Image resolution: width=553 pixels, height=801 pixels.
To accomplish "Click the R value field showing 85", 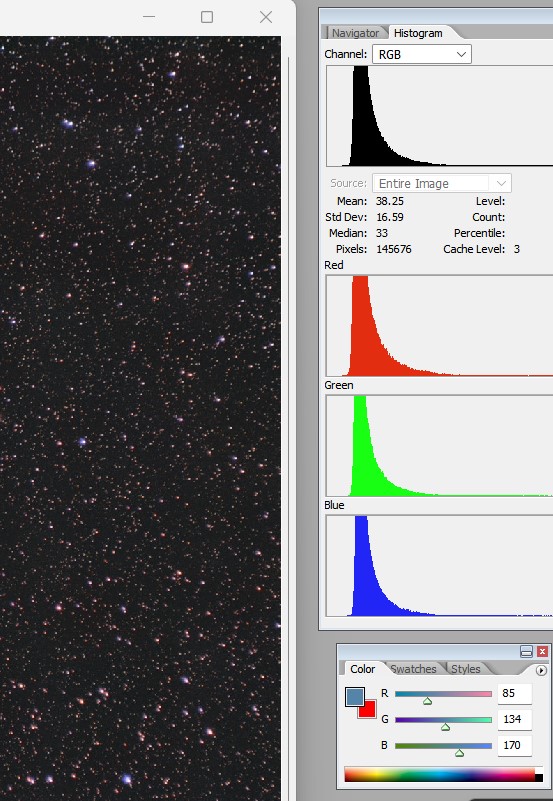I will coord(514,693).
